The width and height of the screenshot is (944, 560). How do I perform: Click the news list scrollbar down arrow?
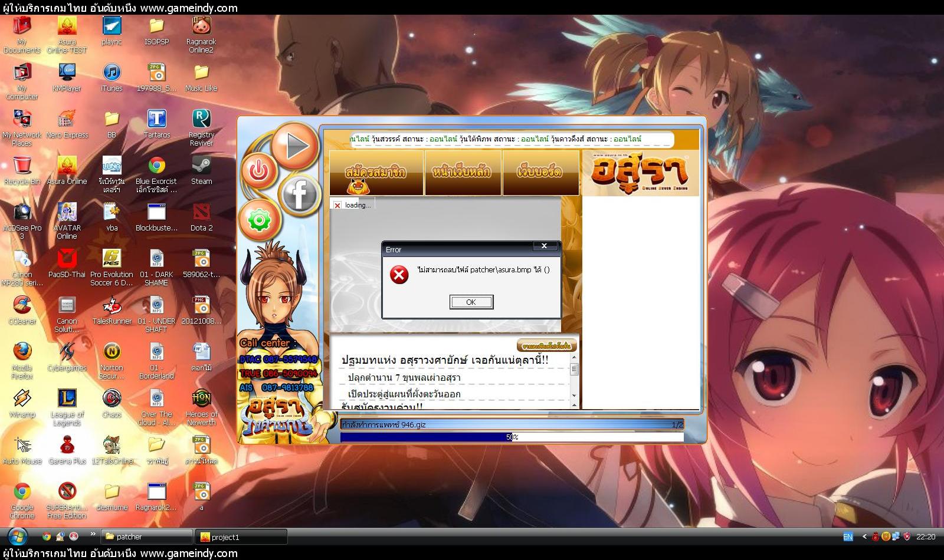pos(574,396)
